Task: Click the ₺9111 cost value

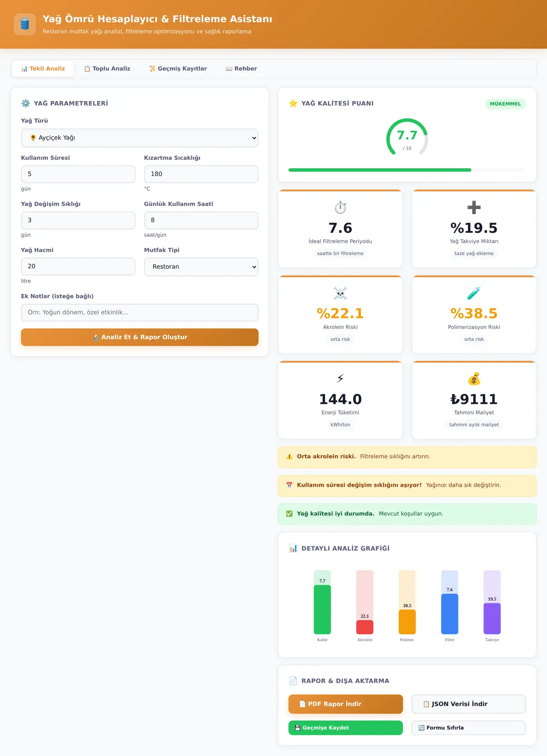Action: coord(474,399)
